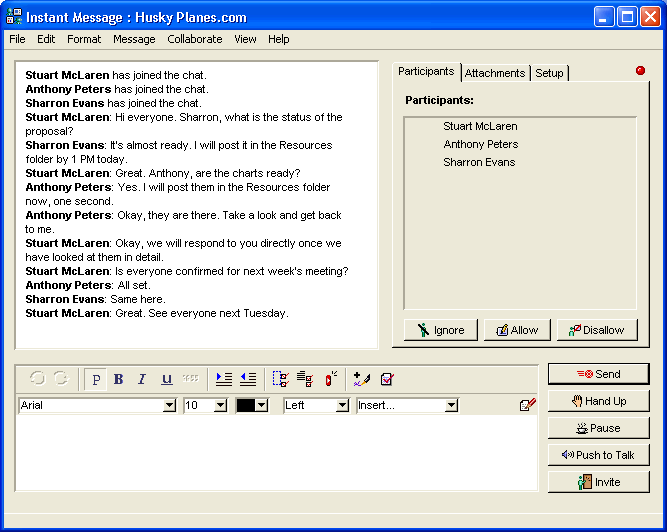Open the Collaborate menu
This screenshot has width=667, height=532.
pos(195,39)
